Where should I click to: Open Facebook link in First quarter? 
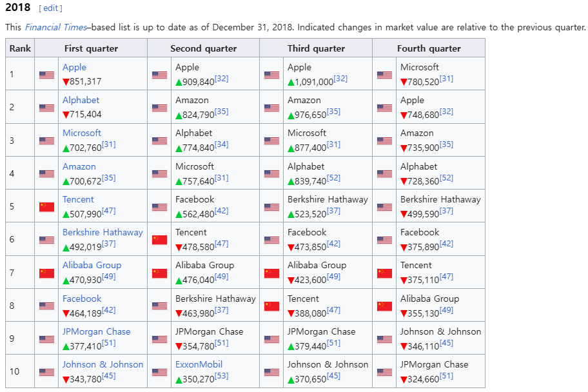82,299
